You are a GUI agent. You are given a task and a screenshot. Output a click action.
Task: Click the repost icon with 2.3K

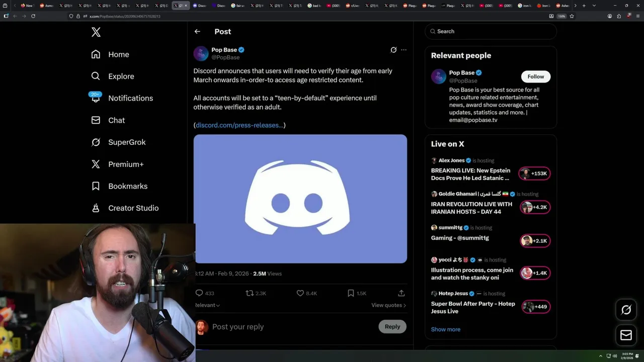(x=250, y=293)
